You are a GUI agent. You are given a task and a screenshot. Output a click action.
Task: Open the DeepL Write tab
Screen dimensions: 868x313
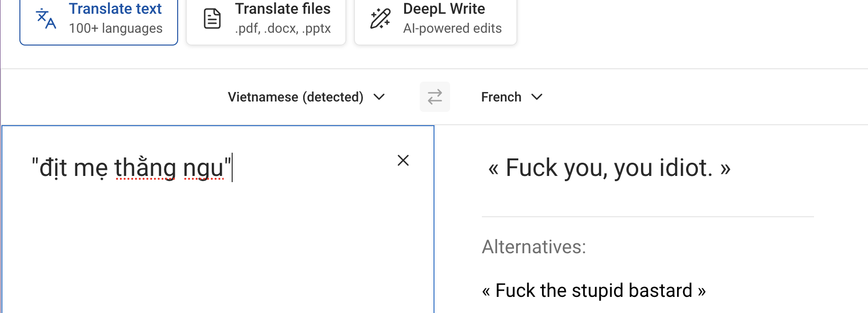pos(444,9)
